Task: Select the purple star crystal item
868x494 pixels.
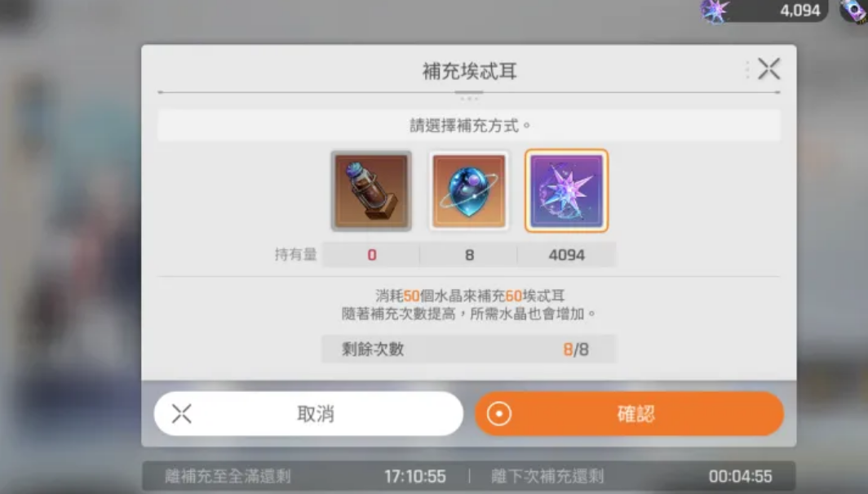Action: pyautogui.click(x=566, y=191)
